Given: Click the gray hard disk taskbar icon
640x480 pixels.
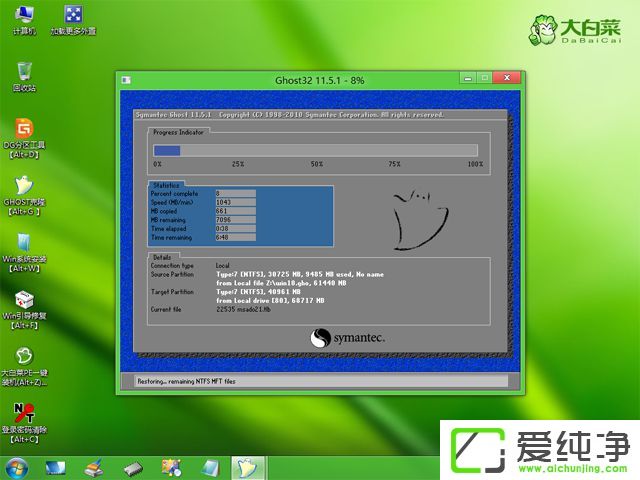Looking at the screenshot, I should point(132,467).
